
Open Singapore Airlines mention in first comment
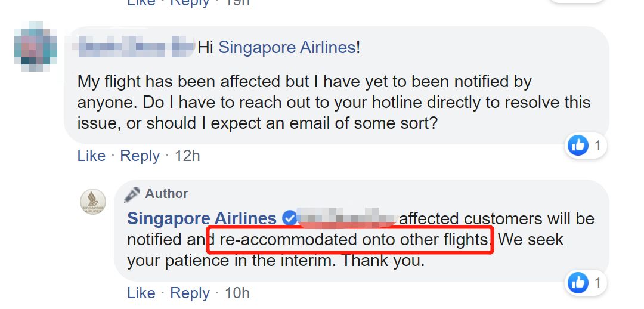point(287,48)
